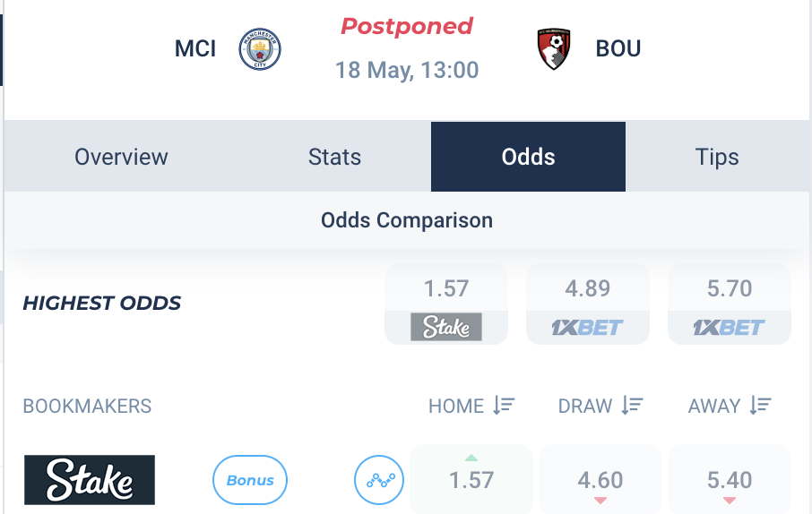The width and height of the screenshot is (812, 514).
Task: Open the Tips tab
Action: pos(717,157)
